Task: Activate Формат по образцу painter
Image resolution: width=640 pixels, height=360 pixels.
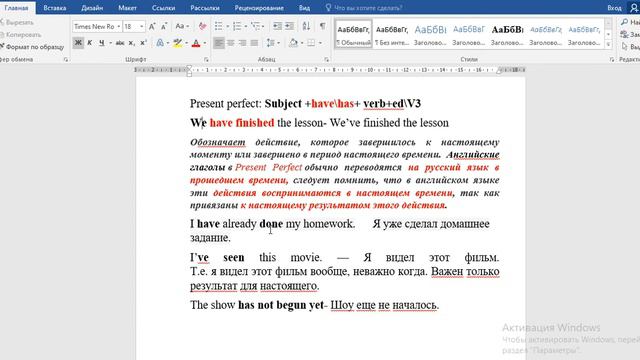Action: coord(32,47)
